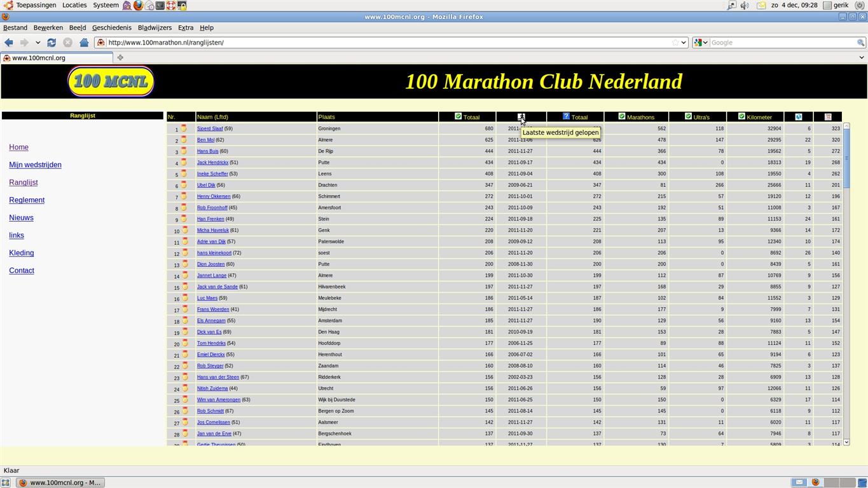Image resolution: width=868 pixels, height=488 pixels.
Task: Click the network status tray icon
Action: (x=732, y=5)
